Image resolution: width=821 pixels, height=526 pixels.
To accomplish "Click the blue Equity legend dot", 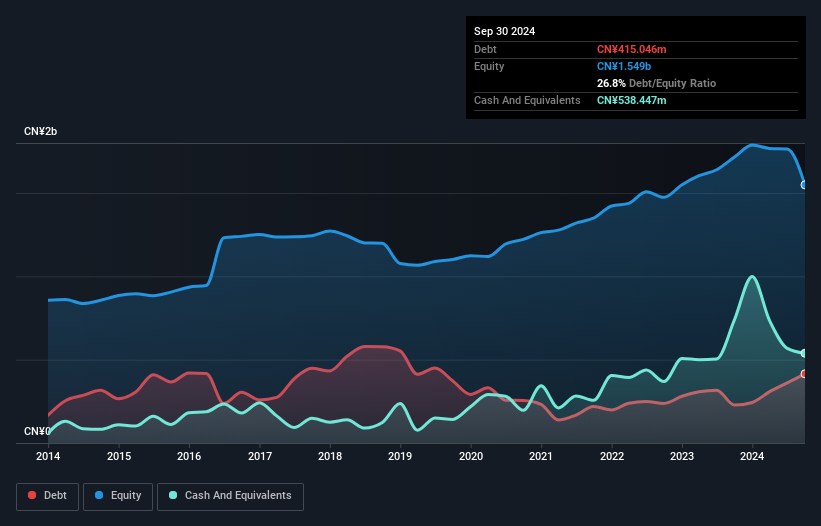I will coord(99,495).
